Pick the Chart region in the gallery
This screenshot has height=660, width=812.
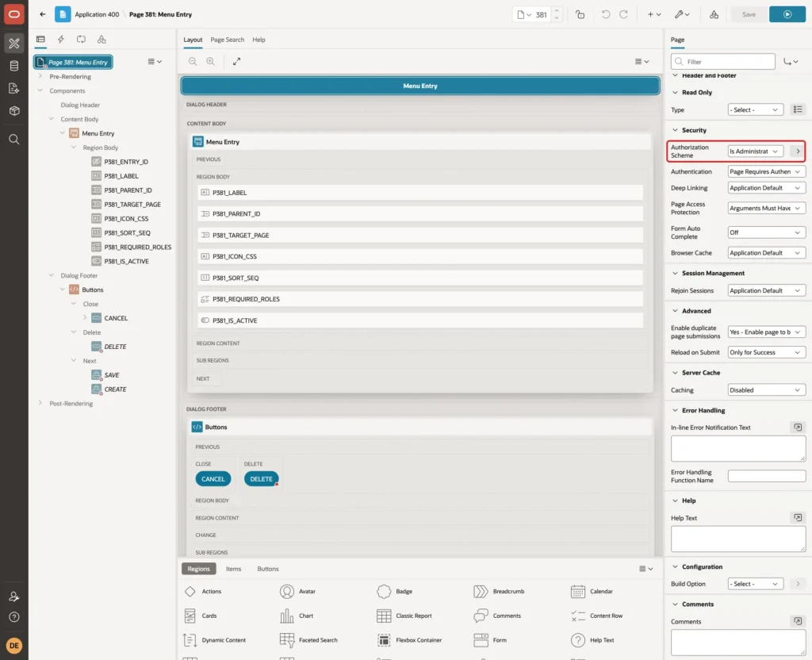[x=297, y=616]
